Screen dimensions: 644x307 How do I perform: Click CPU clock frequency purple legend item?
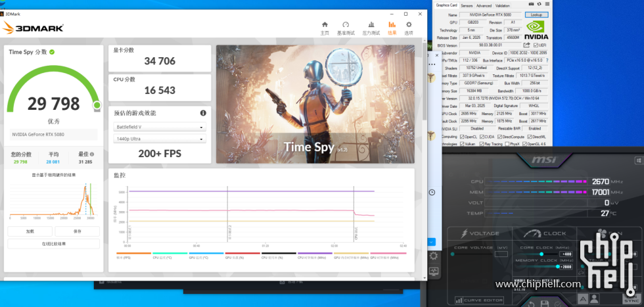coord(315,256)
